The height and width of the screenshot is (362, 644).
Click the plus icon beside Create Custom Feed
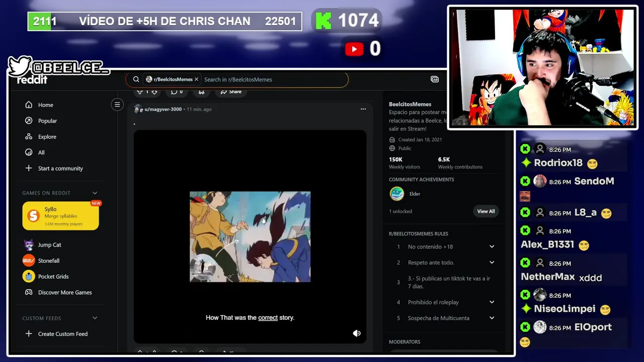29,334
